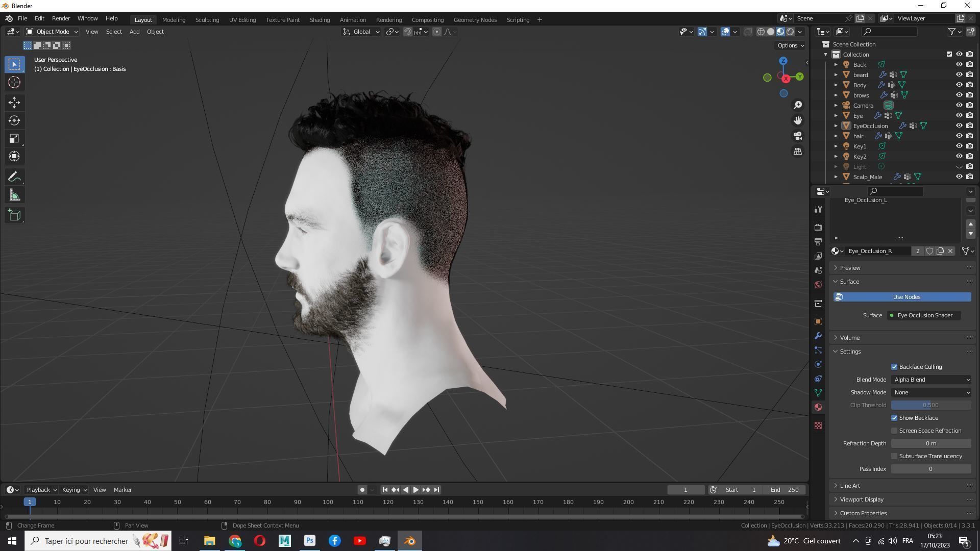Toggle proportional editing icon
980x551 pixels.
(x=437, y=32)
